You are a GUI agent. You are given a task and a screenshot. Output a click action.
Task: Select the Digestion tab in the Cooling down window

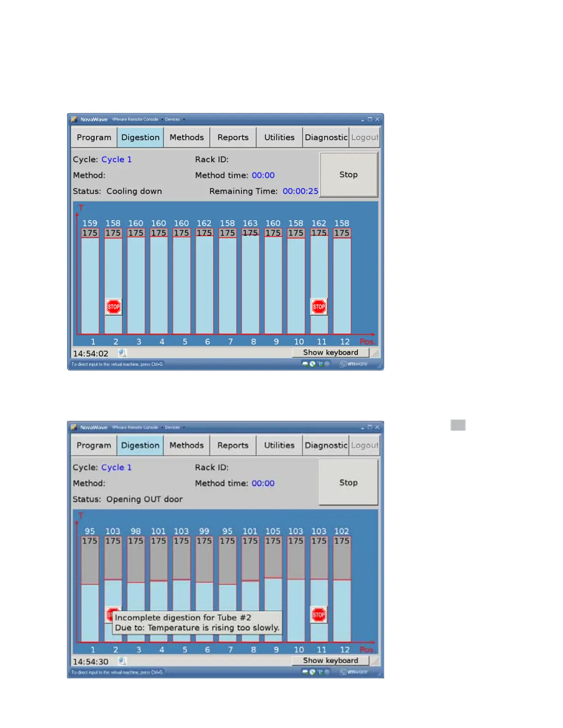140,137
